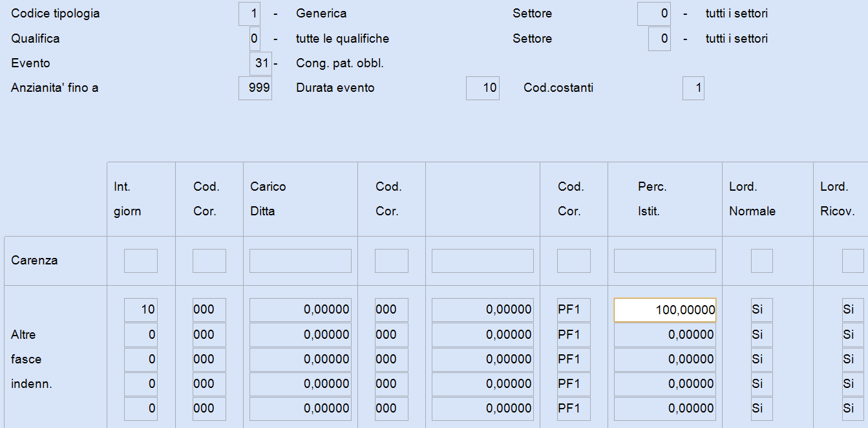Click the 'Perc. Istit.' column header
Screen dimensions: 868x428
tap(652, 199)
